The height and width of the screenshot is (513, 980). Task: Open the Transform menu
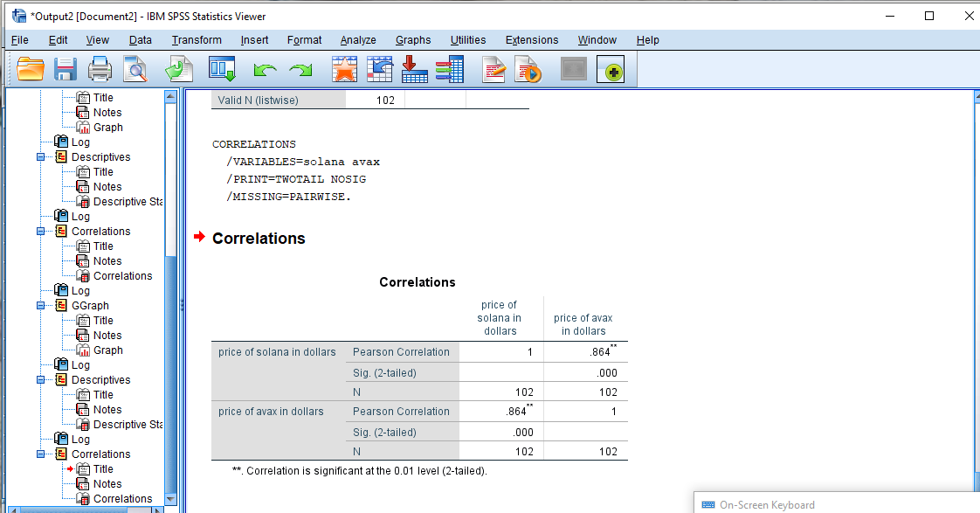click(x=197, y=40)
